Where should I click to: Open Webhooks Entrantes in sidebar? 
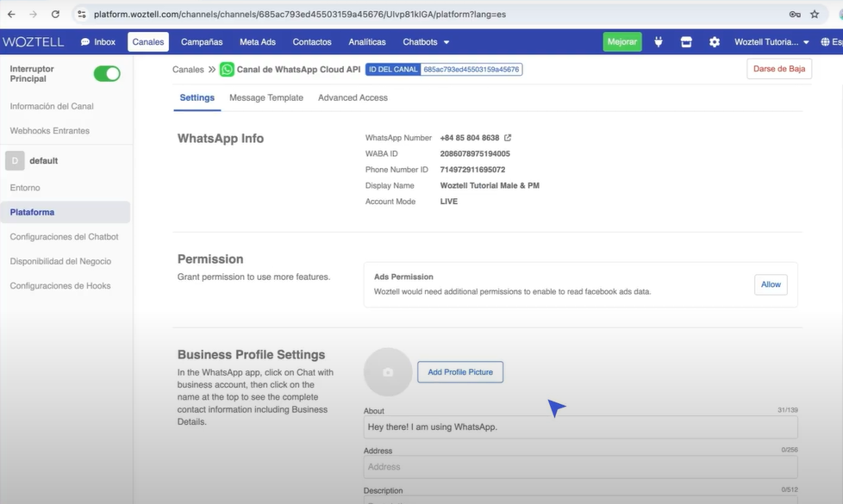click(x=49, y=131)
